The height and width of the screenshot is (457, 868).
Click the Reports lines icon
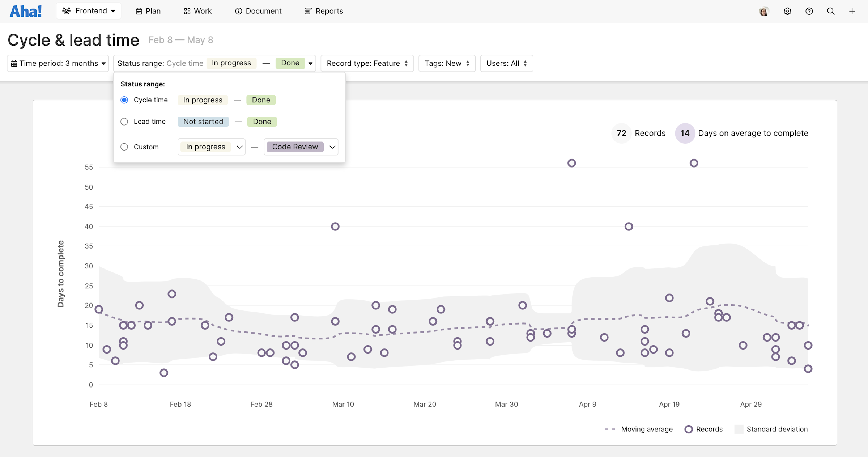(x=308, y=11)
